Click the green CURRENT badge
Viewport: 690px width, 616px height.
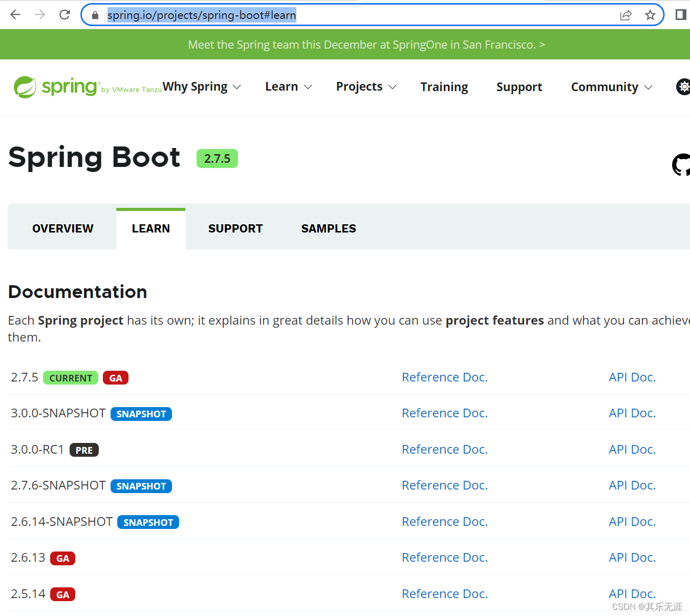pyautogui.click(x=71, y=378)
